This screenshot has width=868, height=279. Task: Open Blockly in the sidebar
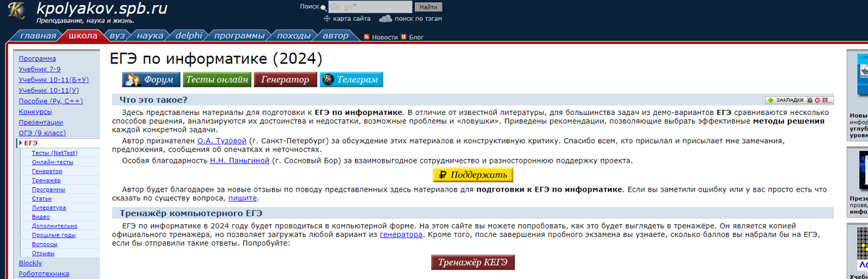tap(31, 264)
